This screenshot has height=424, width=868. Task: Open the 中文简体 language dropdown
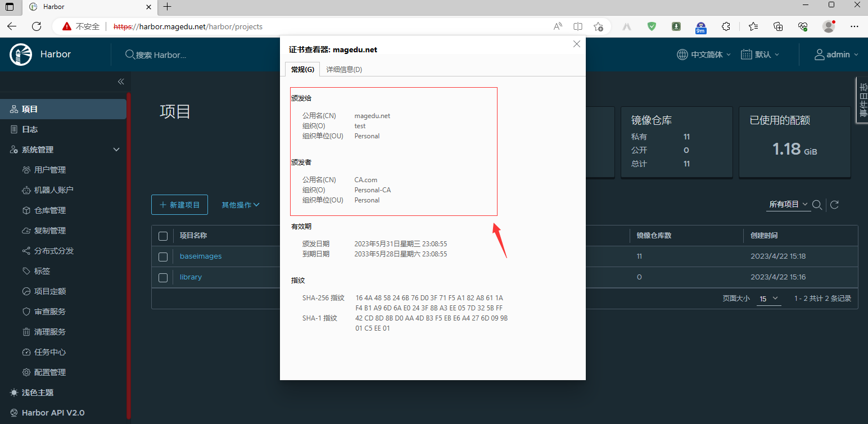[704, 55]
